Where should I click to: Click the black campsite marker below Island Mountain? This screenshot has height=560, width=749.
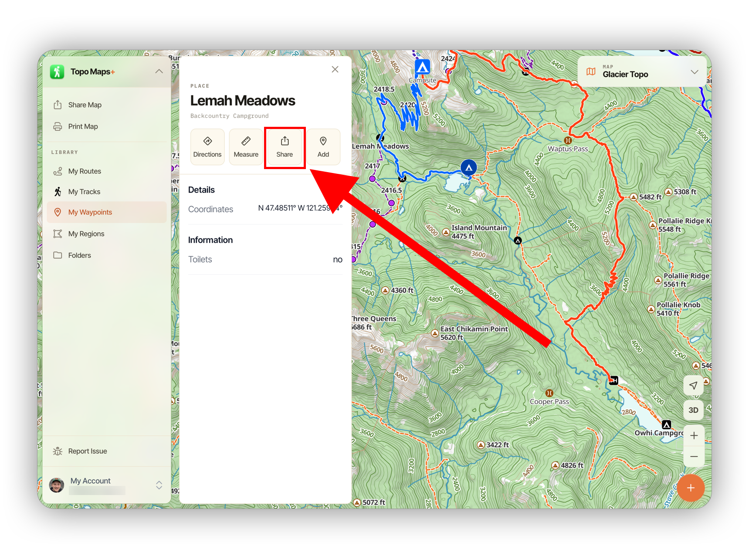point(518,241)
